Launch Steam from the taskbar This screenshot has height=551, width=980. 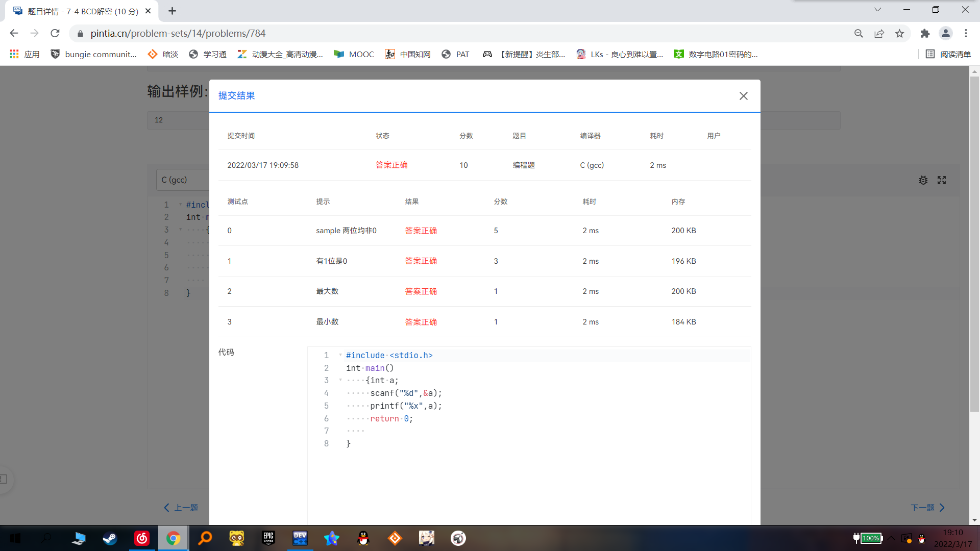click(110, 538)
